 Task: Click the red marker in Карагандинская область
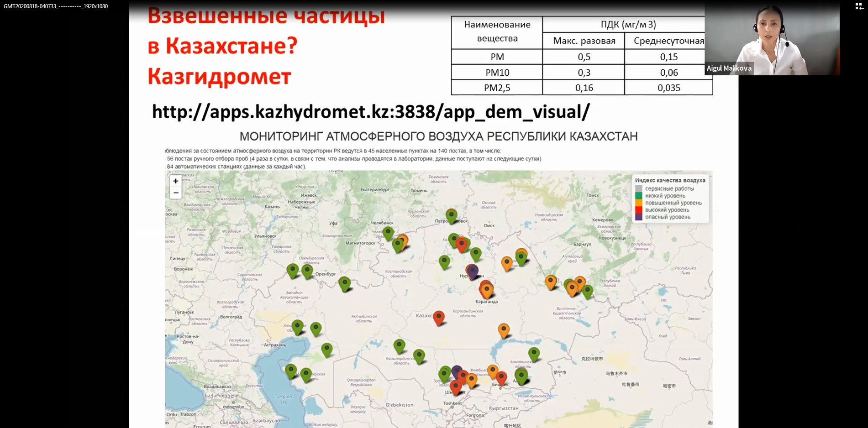pos(438,317)
